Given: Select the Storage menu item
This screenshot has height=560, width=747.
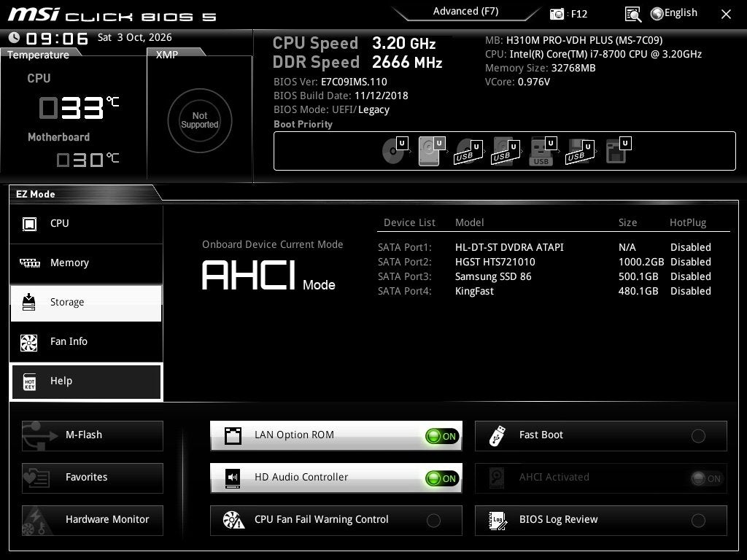Looking at the screenshot, I should pyautogui.click(x=86, y=303).
